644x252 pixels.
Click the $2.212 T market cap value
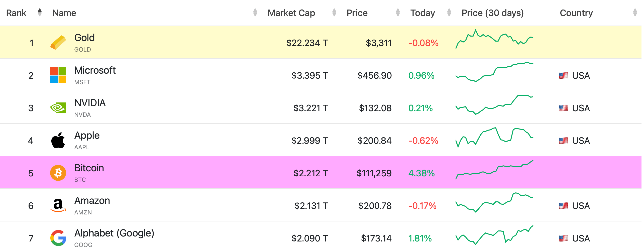point(310,173)
